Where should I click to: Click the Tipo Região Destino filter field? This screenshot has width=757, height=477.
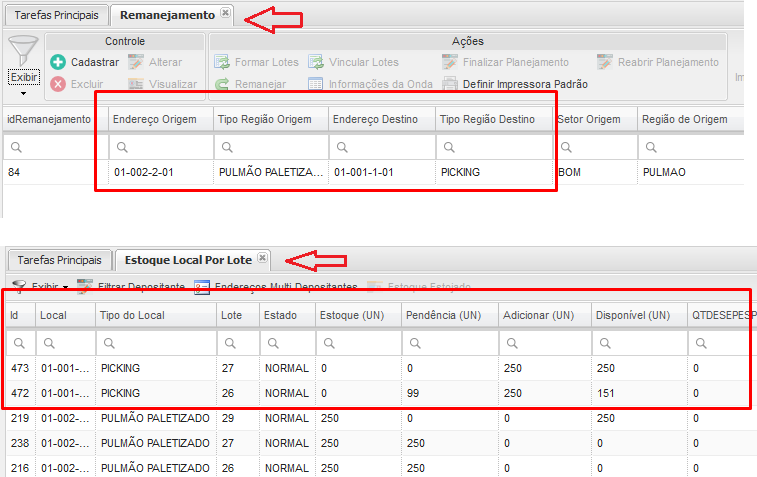coord(495,147)
